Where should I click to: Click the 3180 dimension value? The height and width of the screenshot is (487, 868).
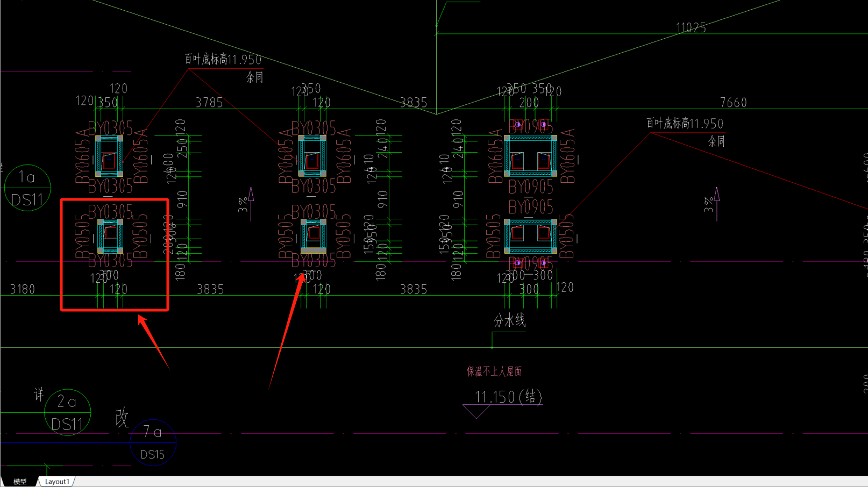click(23, 290)
